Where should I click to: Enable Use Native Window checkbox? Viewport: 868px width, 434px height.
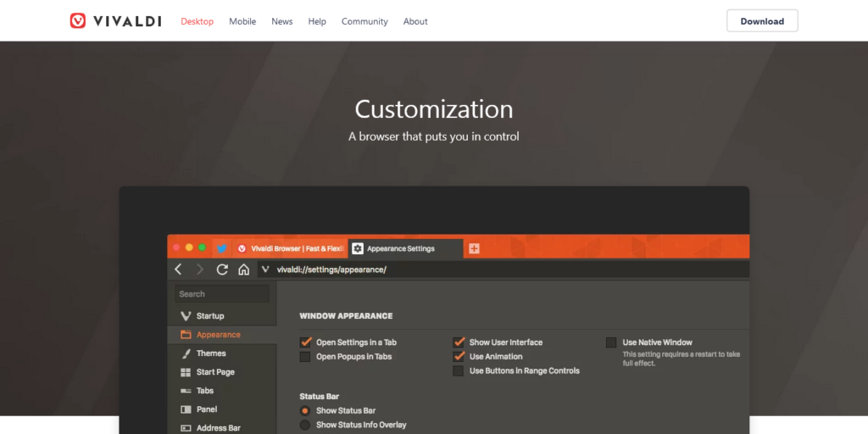611,342
